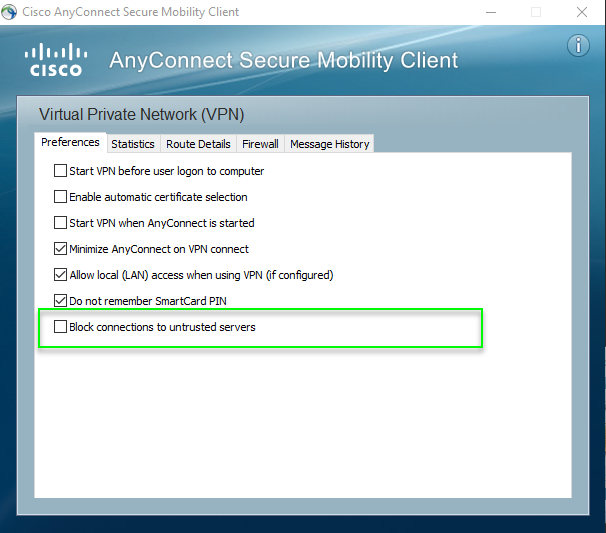Switch to the Statistics tab
The height and width of the screenshot is (533, 606).
pos(133,144)
